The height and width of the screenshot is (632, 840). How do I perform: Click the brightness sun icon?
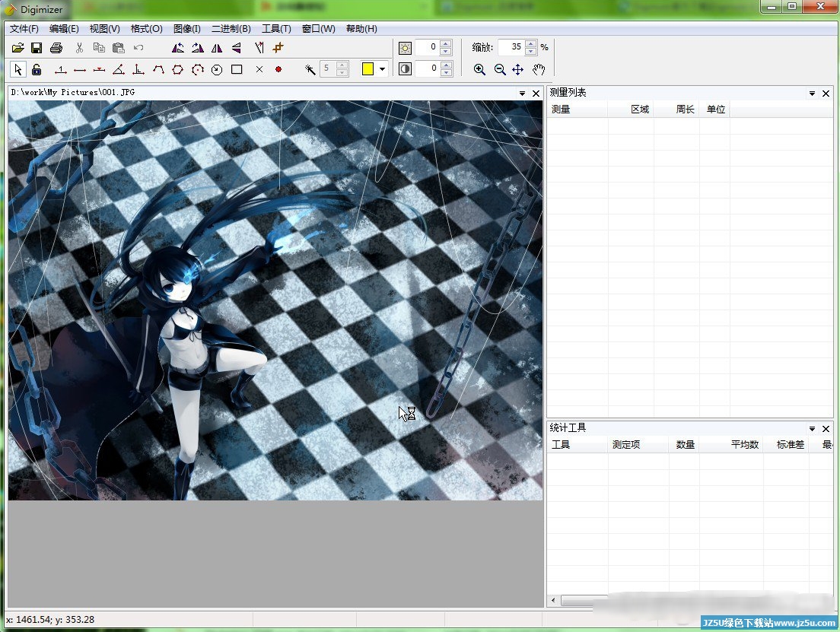[x=405, y=48]
